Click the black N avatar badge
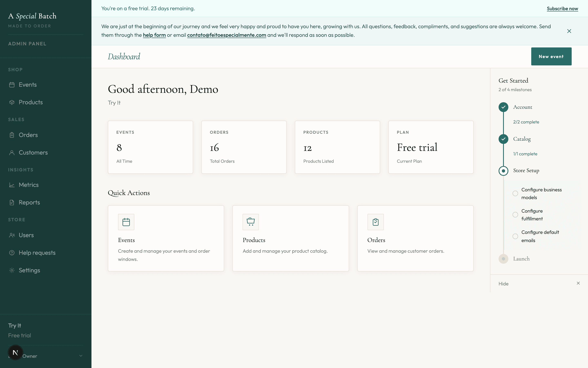The width and height of the screenshot is (588, 368). coord(15,352)
